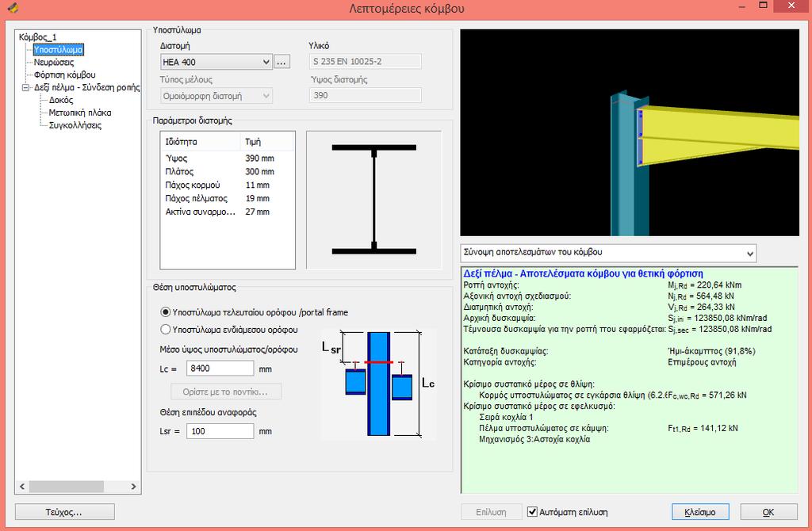
Task: Open Μετωπική πλάκα tree item
Action: [x=80, y=113]
